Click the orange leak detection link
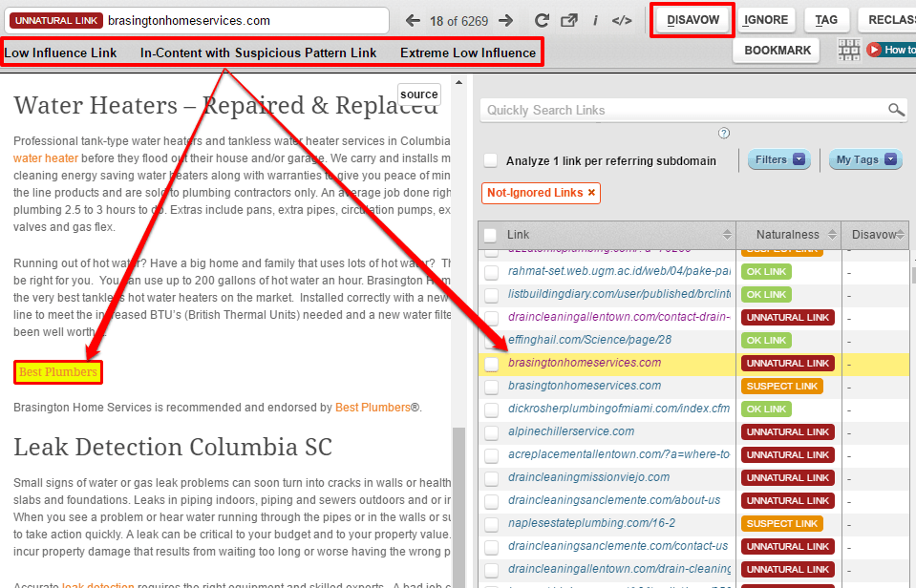Viewport: 916px width, 588px height. [98, 584]
